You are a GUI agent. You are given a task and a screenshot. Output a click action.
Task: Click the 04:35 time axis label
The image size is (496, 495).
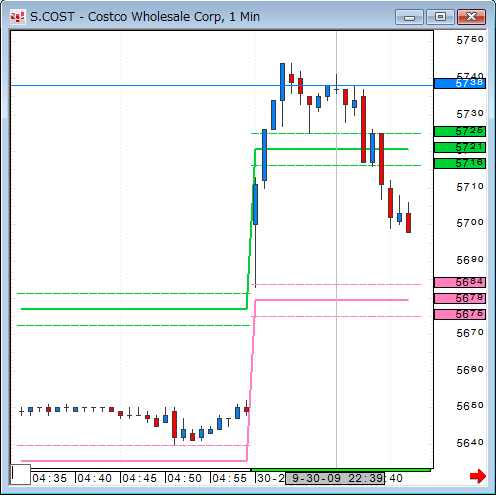[x=50, y=478]
